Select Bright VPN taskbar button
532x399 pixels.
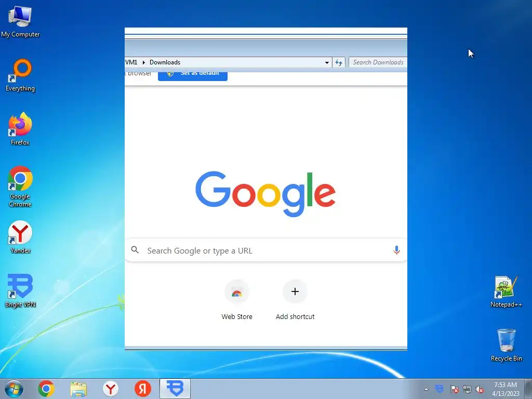pyautogui.click(x=175, y=389)
